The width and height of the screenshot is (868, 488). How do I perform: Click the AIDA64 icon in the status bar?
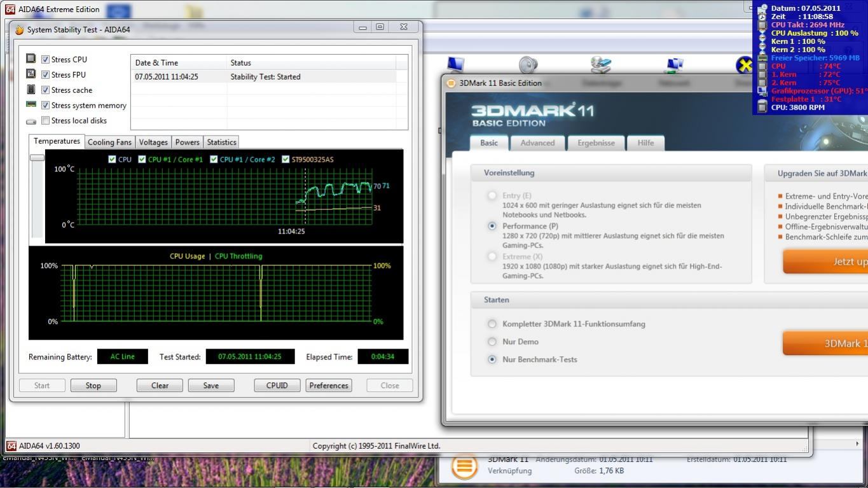(x=11, y=446)
